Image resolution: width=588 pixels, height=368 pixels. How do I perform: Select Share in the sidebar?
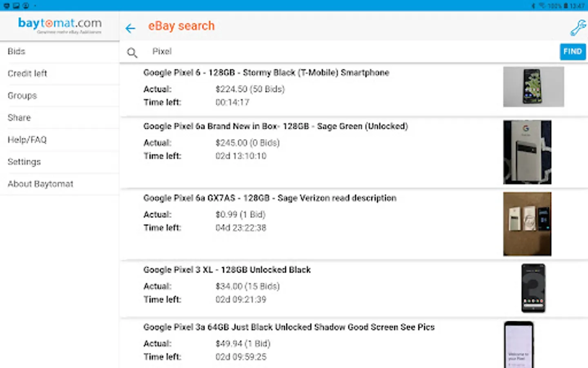tap(60, 118)
